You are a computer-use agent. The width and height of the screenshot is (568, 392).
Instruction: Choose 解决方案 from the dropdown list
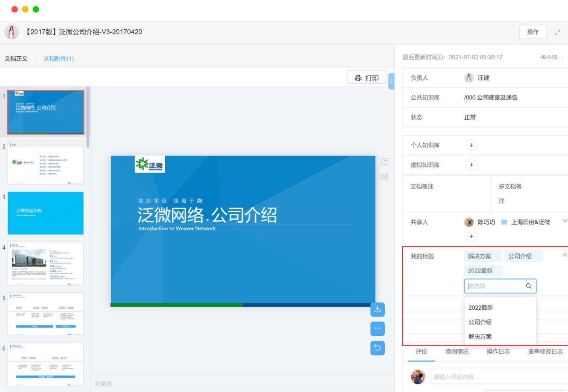500,337
